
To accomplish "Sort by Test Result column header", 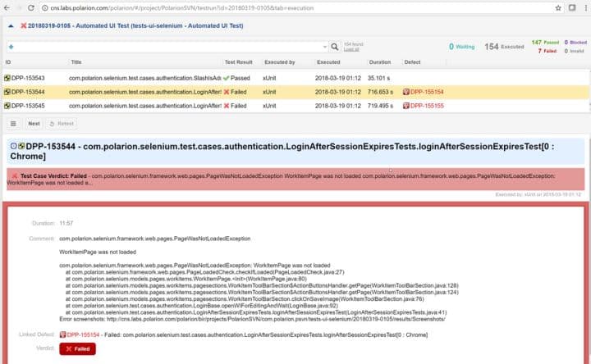I will tap(239, 62).
